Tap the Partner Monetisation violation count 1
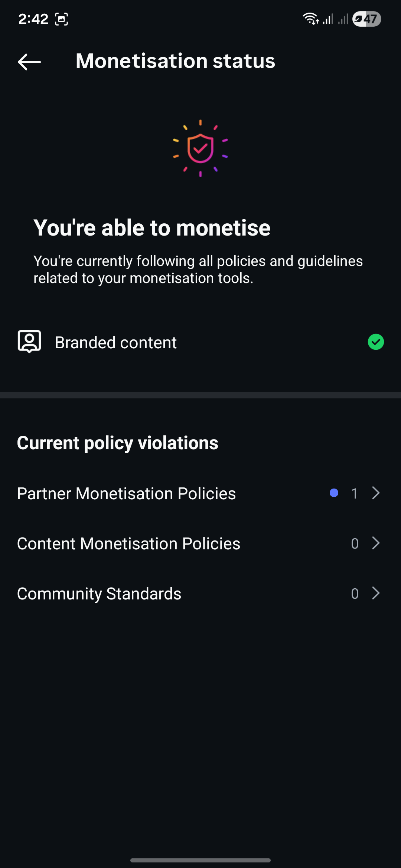Image resolution: width=401 pixels, height=868 pixels. pos(355,494)
